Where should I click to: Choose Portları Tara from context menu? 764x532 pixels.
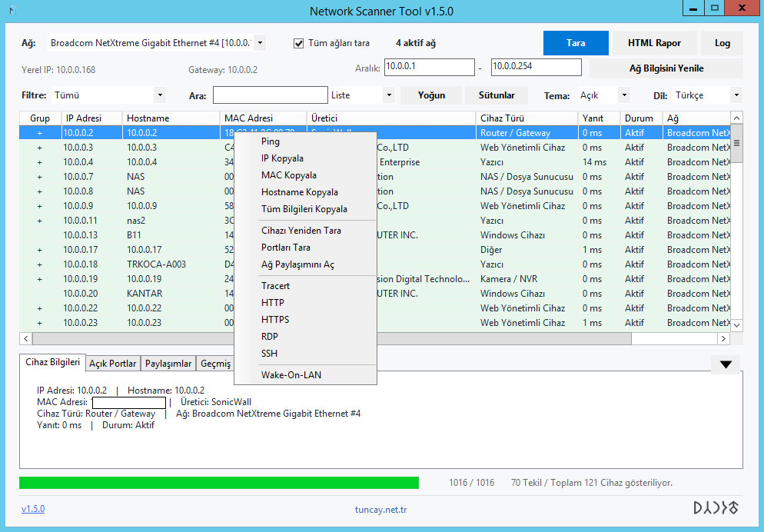pos(305,248)
